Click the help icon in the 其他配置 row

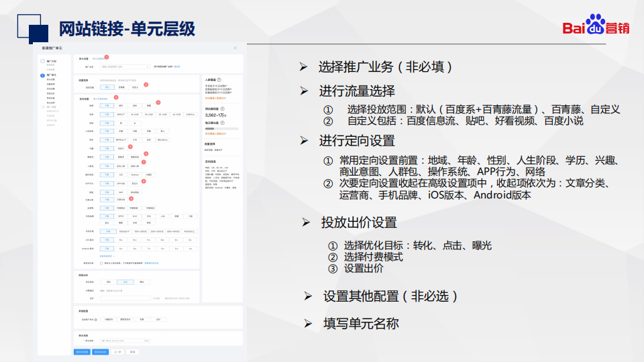click(96, 319)
